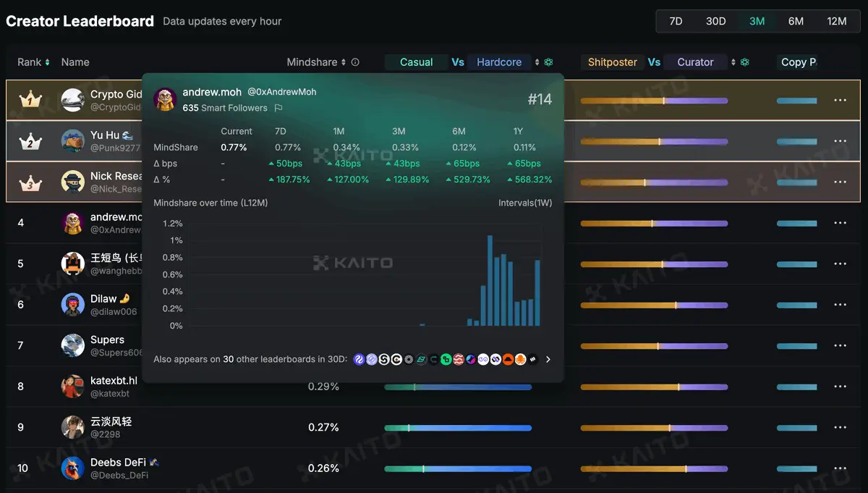Open the bright green leaderboard icon in popup

[x=446, y=359]
